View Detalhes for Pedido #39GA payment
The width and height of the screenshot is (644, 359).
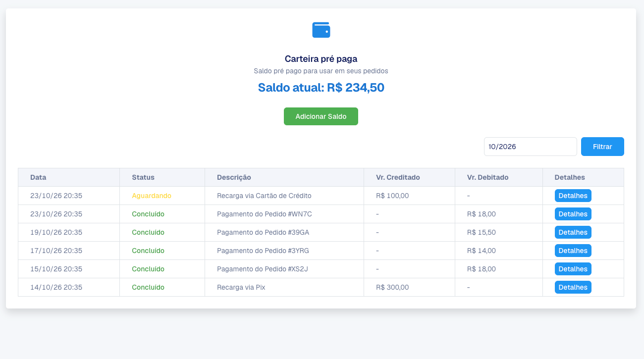click(x=573, y=232)
